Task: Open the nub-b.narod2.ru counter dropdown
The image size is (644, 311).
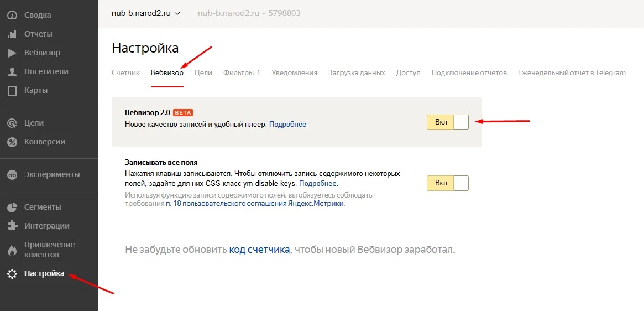Action: point(146,13)
